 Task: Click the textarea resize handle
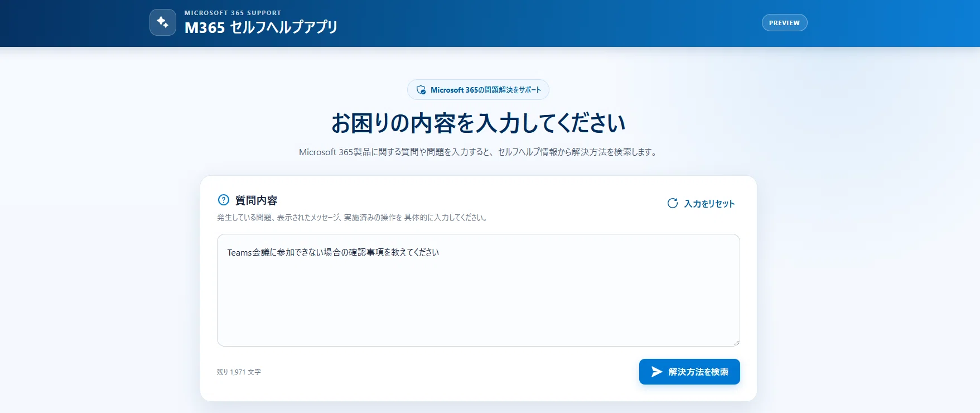point(736,343)
